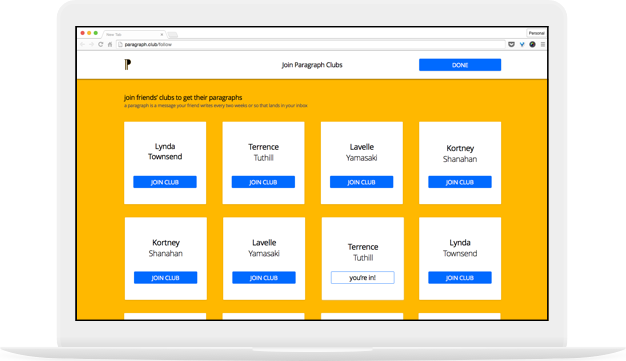Click the Lavelle Yamasaki name in second row
626x361 pixels.
click(x=264, y=248)
